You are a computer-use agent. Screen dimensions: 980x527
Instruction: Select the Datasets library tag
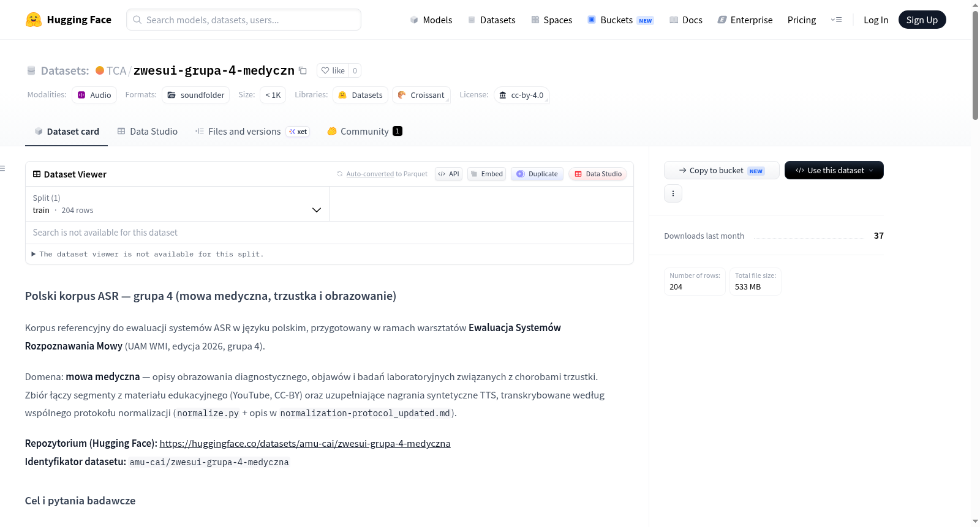click(x=360, y=95)
